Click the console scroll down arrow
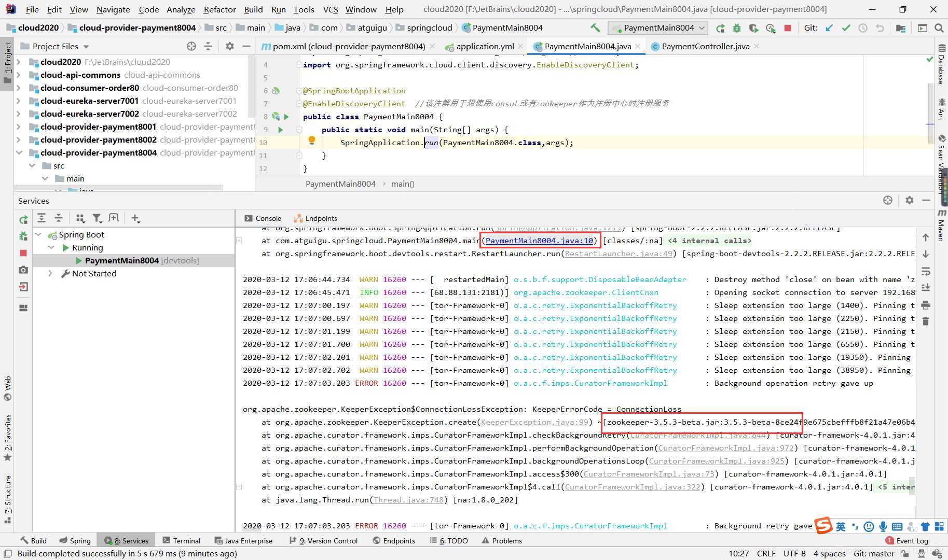The height and width of the screenshot is (560, 948). pos(926,254)
